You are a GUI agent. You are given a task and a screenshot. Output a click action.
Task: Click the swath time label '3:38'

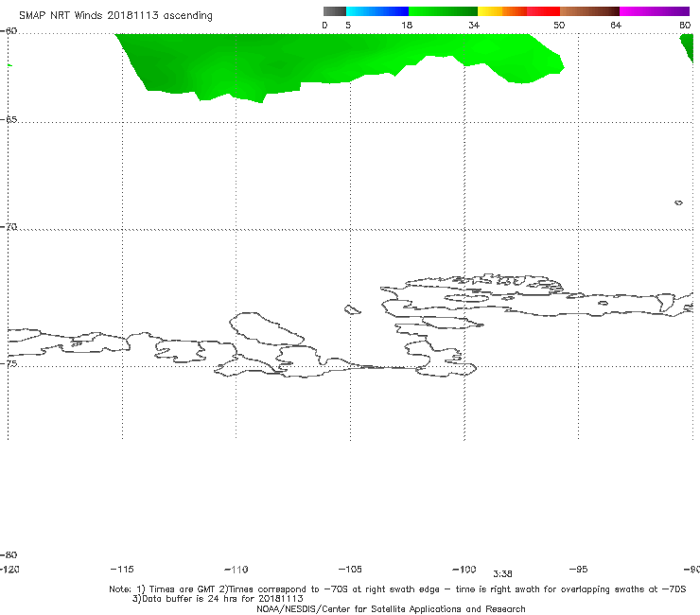502,574
